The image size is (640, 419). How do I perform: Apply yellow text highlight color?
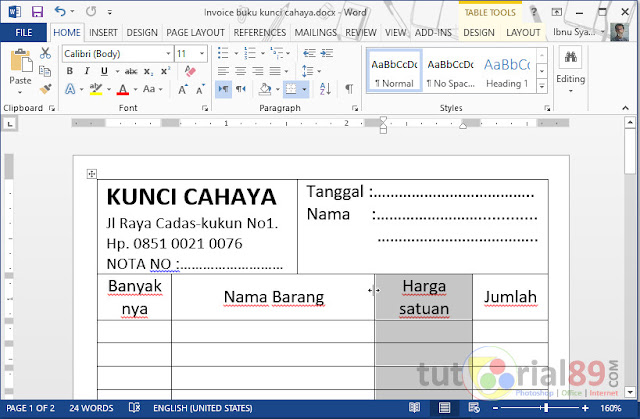(96, 89)
